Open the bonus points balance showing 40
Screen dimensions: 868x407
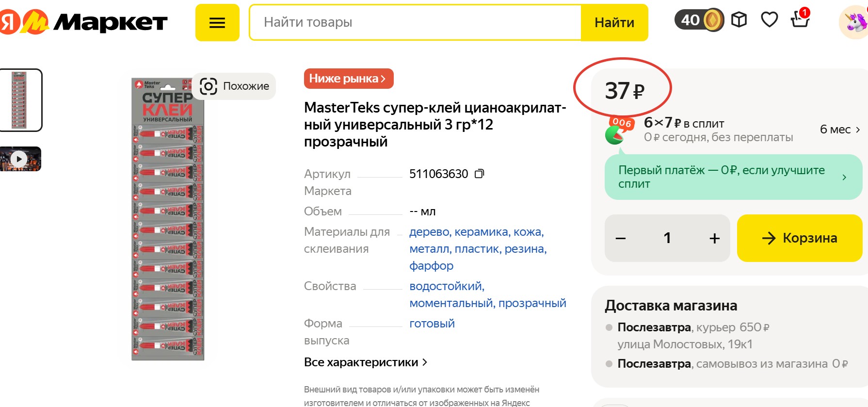click(699, 20)
